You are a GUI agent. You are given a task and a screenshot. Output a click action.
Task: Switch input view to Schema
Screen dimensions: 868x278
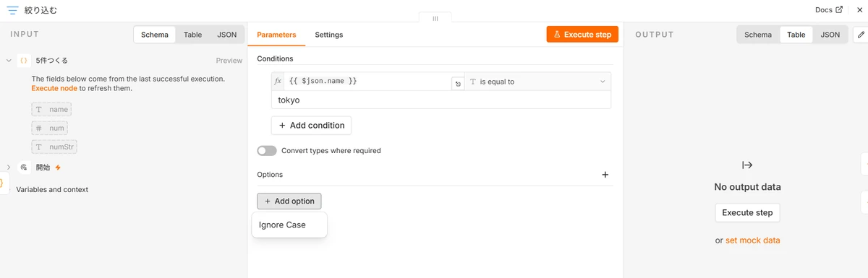pos(155,35)
